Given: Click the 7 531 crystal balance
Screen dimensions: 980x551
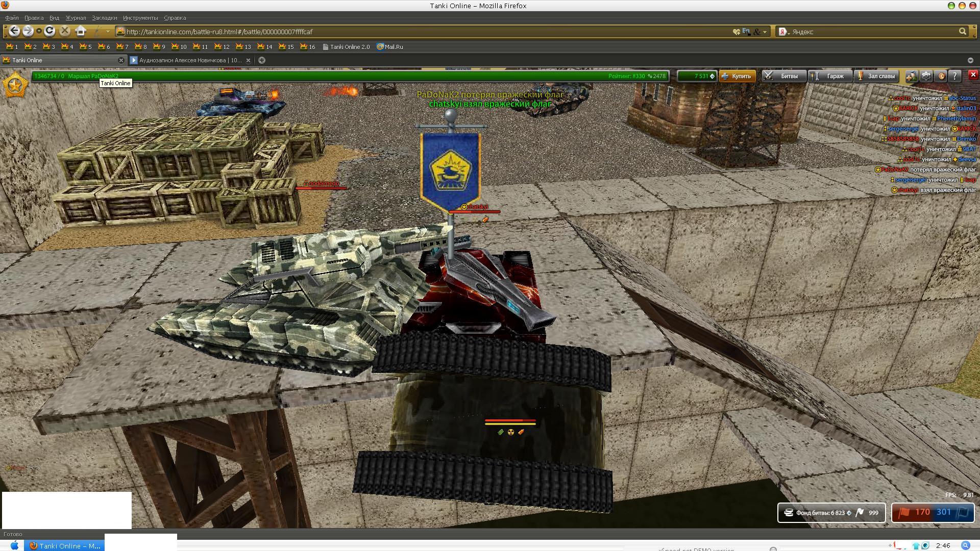Looking at the screenshot, I should pos(697,76).
